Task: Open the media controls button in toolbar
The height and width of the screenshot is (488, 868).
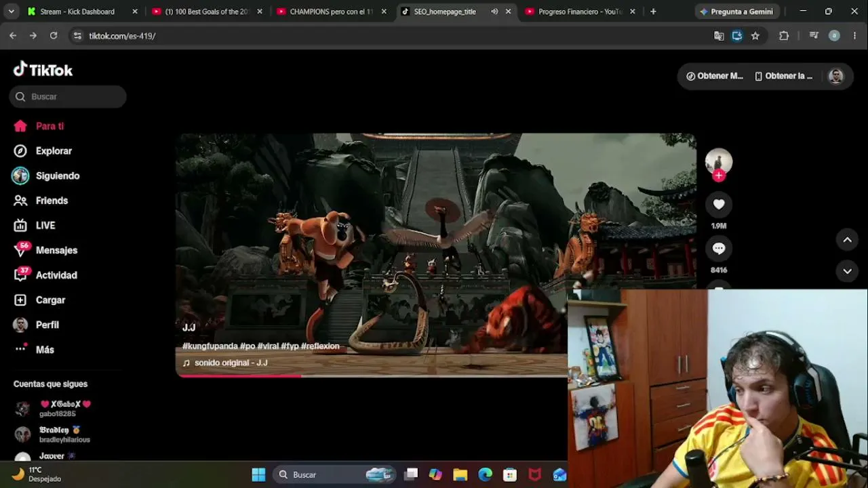Action: tap(814, 36)
